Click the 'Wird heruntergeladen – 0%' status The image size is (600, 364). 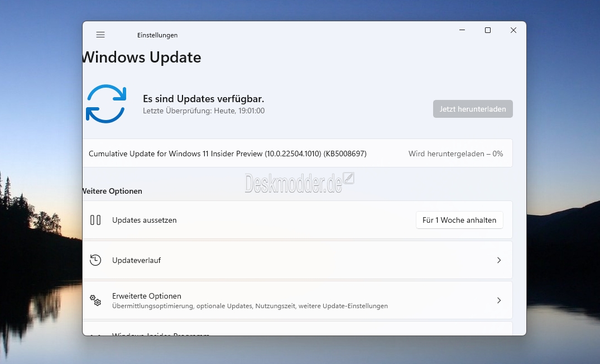[x=455, y=154]
